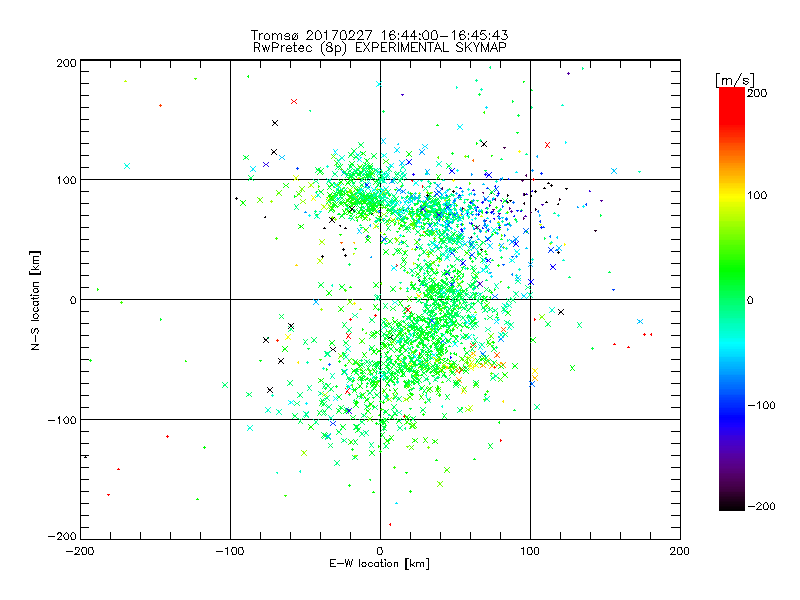Image resolution: width=800 pixels, height=600 pixels.
Task: Click the x-axis tick label '100'
Action: (530, 551)
